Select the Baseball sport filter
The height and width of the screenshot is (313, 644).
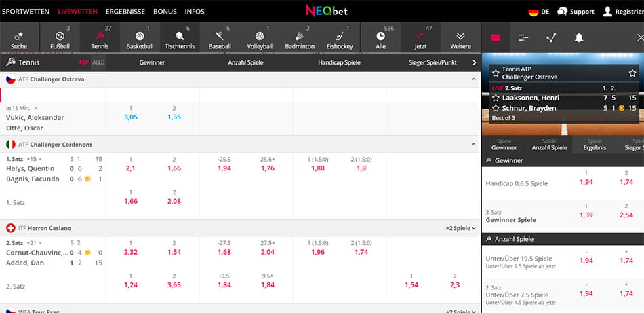(x=220, y=37)
